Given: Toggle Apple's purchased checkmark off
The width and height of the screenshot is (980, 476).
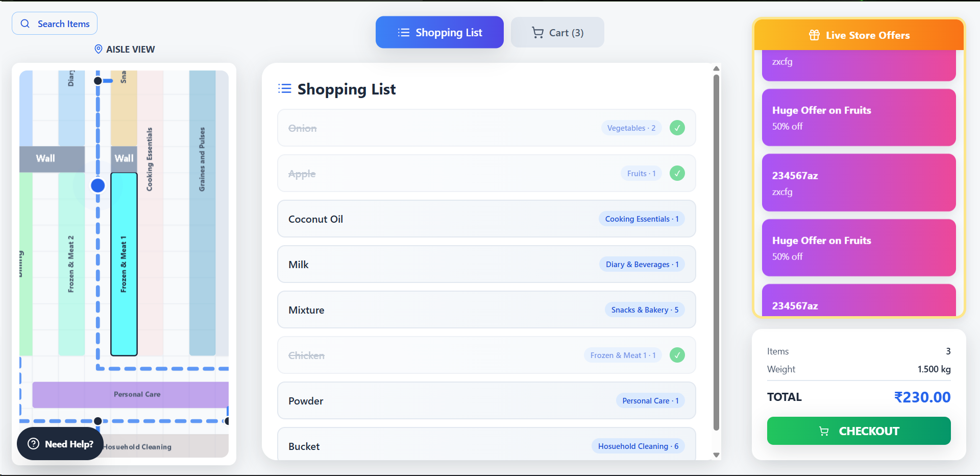Looking at the screenshot, I should coord(677,173).
